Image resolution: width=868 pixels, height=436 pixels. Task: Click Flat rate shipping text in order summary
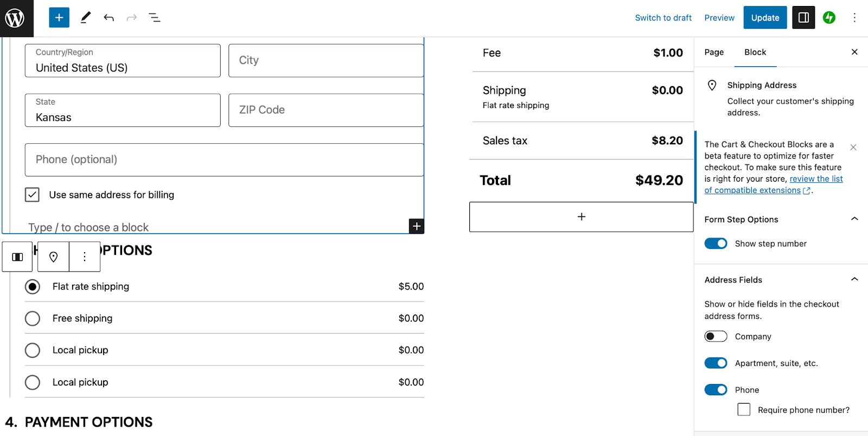click(516, 105)
